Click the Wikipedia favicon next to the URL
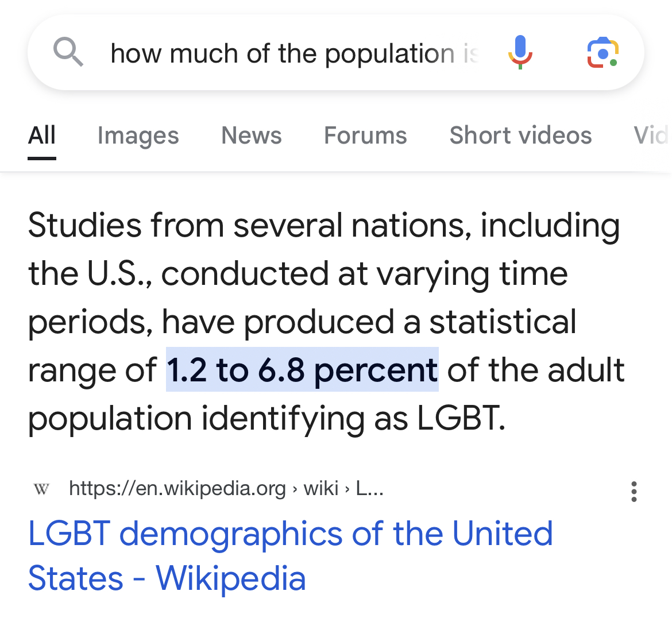This screenshot has width=672, height=618. (41, 489)
